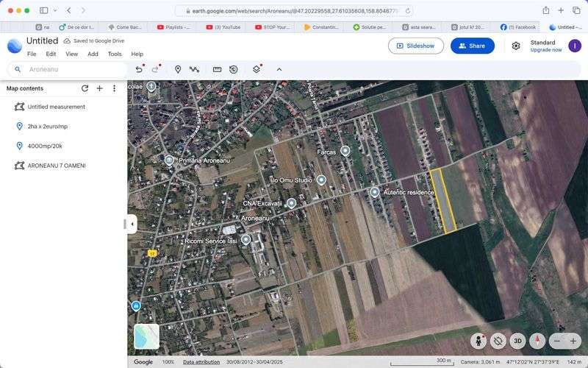Screen dimensions: 588x368
Task: Open the View menu
Action: [71, 54]
